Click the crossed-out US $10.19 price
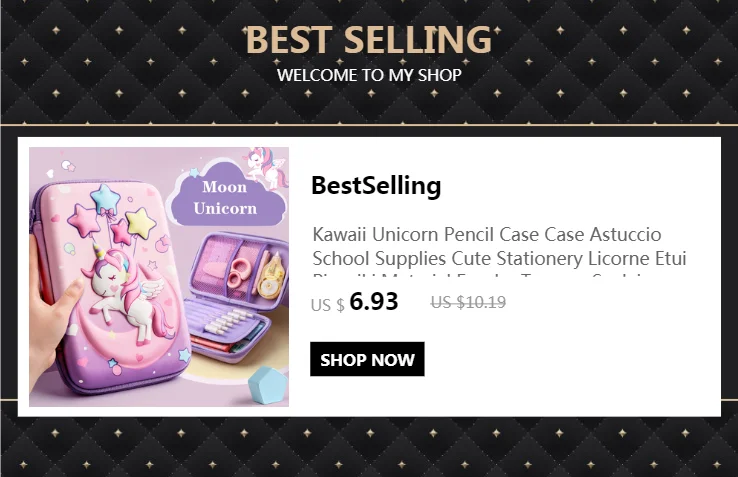The width and height of the screenshot is (738, 477). pos(468,302)
